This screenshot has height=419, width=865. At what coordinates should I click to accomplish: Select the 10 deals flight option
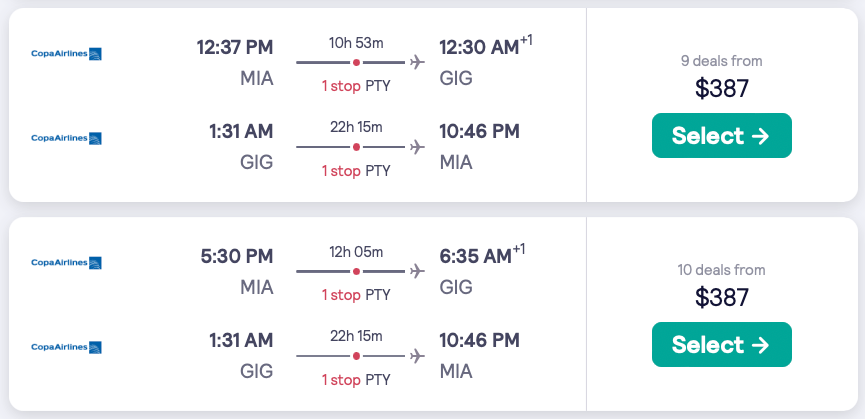(x=721, y=345)
